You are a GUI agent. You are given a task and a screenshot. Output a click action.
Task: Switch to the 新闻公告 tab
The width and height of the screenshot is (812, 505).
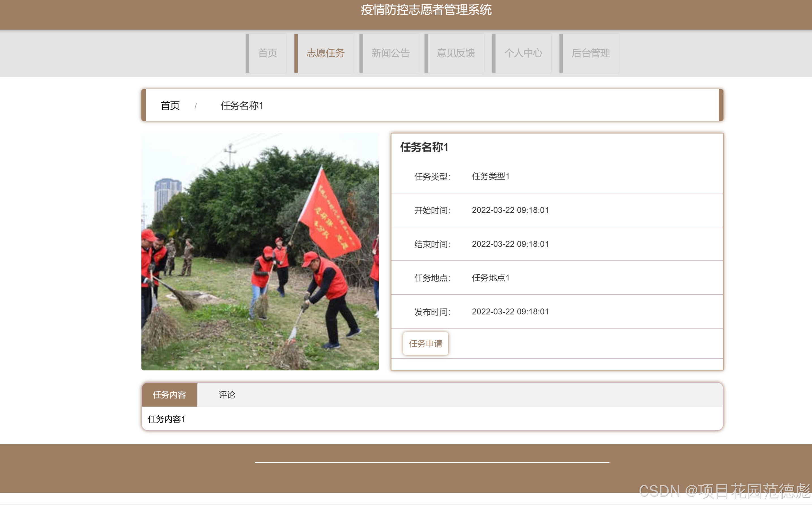(391, 53)
